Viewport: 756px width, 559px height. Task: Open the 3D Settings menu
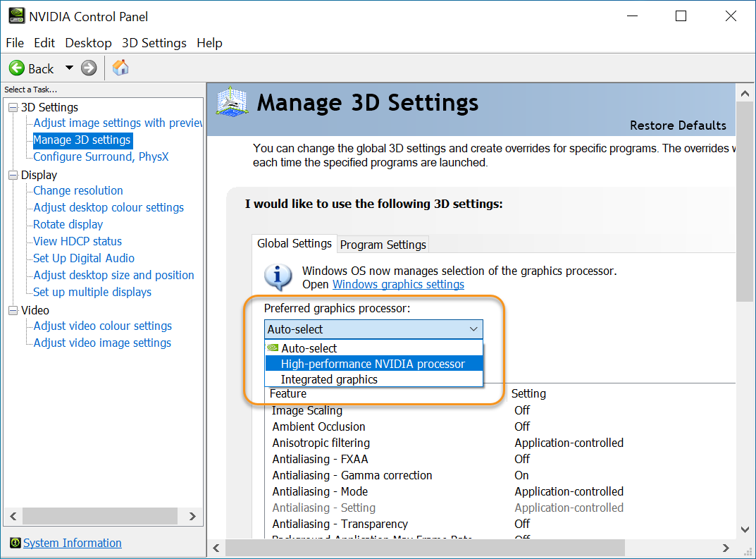tap(154, 43)
